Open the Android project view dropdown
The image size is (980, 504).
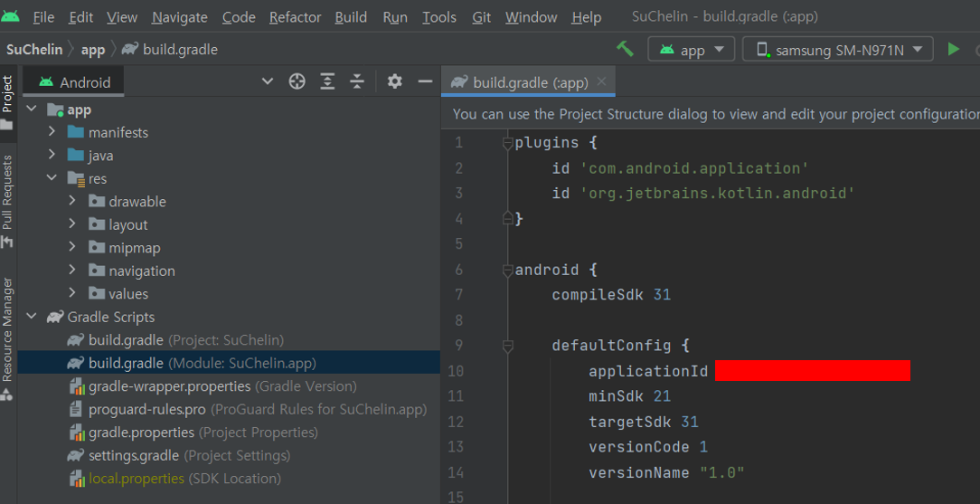tap(268, 81)
